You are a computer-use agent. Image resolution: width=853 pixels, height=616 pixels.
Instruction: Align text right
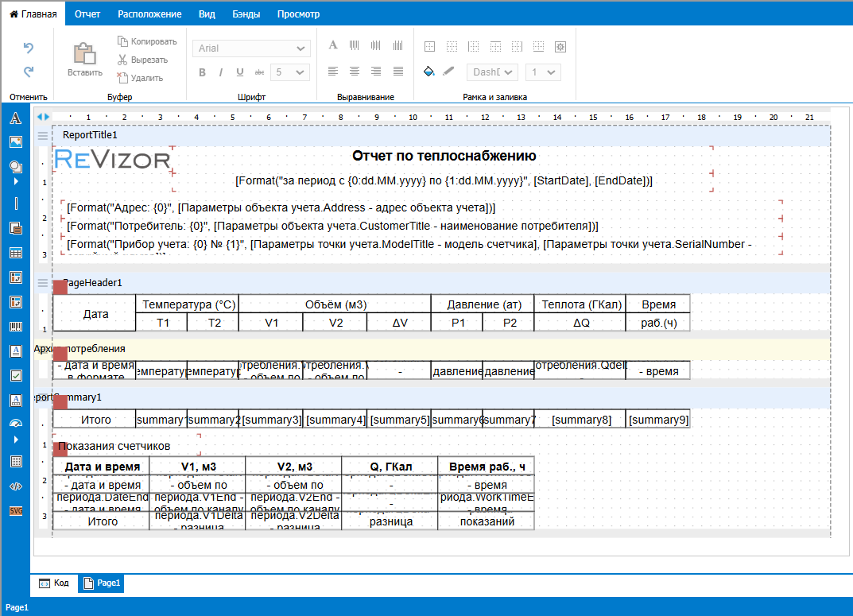376,72
